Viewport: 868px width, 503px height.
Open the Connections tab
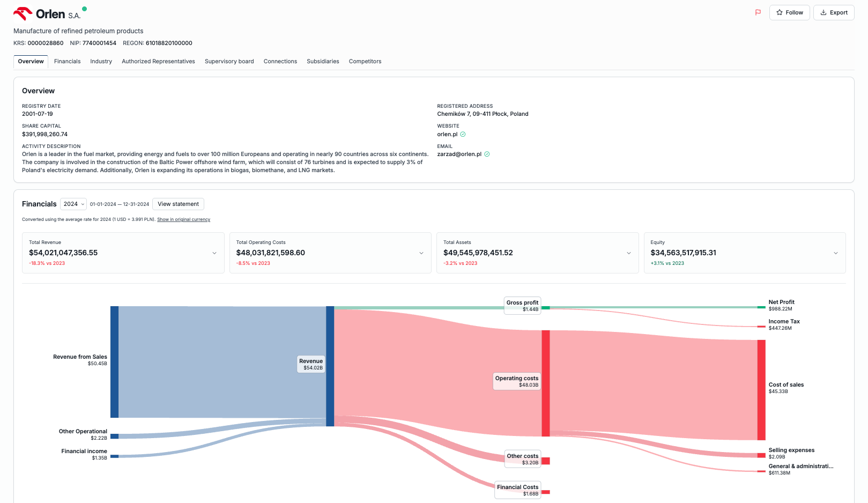[280, 62]
